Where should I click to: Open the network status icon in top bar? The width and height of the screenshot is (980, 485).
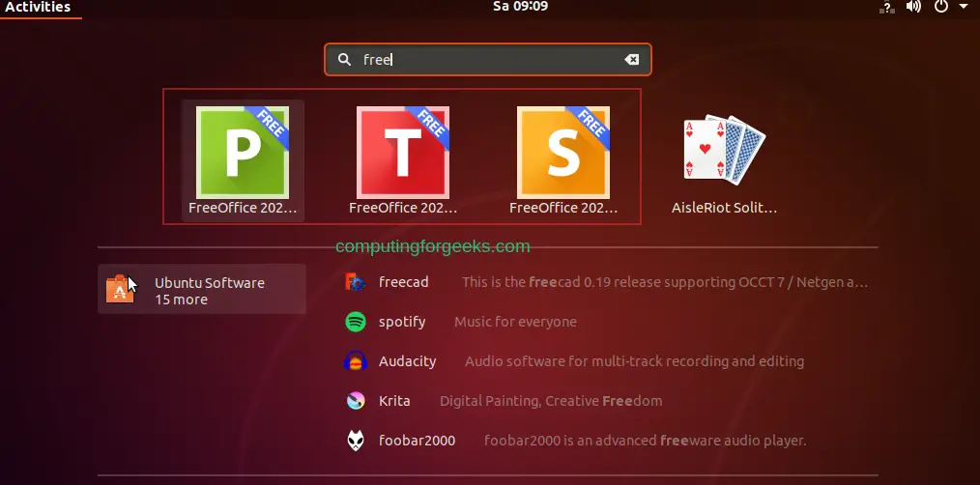coord(886,7)
